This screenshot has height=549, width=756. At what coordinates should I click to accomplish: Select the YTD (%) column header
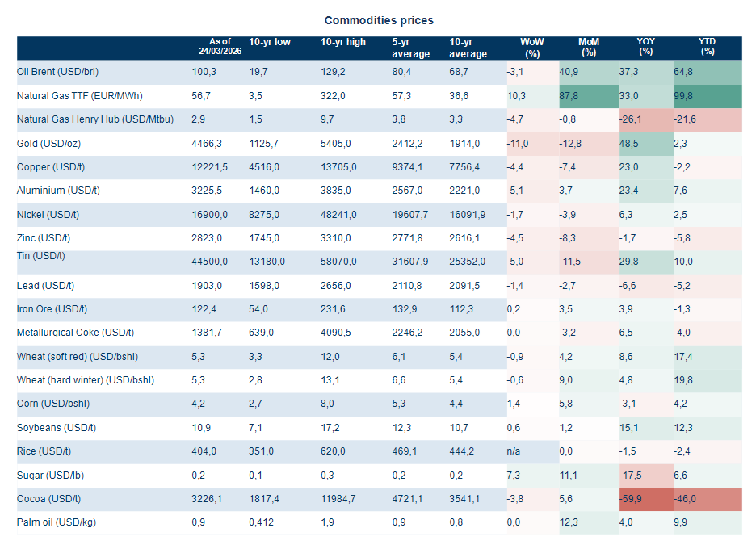click(x=708, y=47)
